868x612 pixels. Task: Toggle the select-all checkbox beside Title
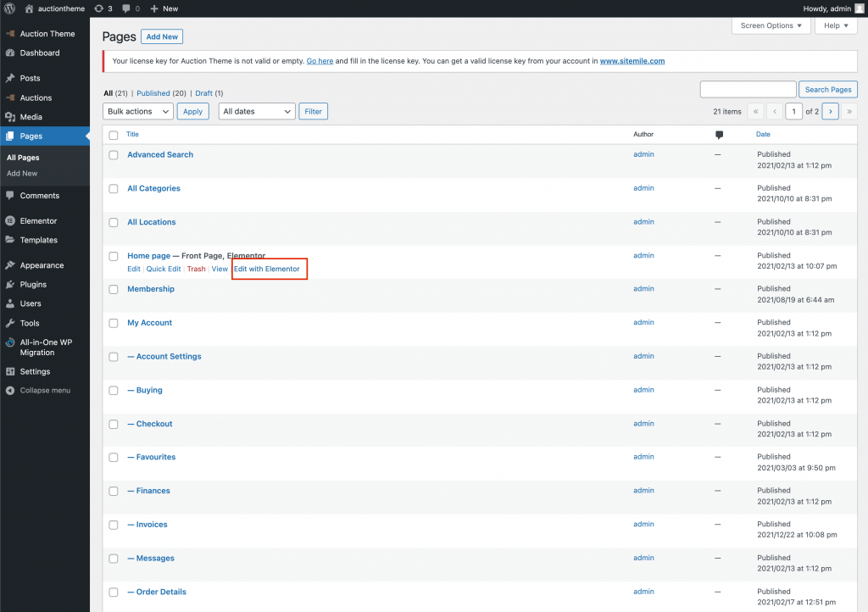(114, 135)
